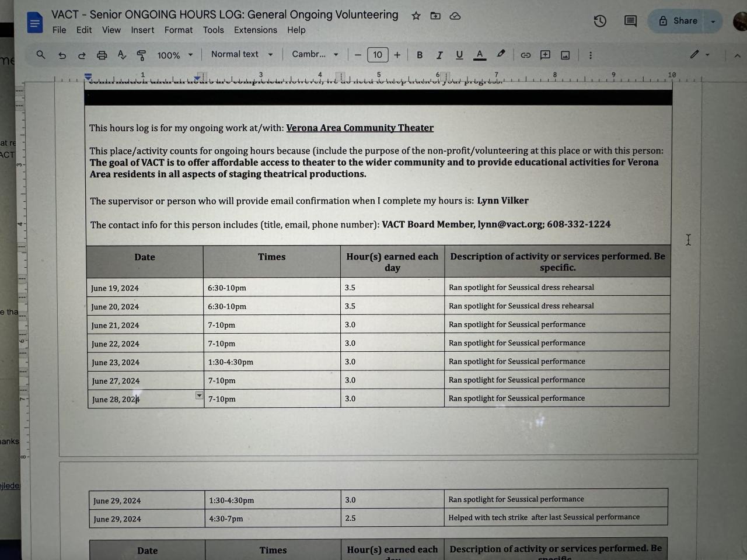
Task: Click the '2.5' hours cell
Action: coord(393,518)
